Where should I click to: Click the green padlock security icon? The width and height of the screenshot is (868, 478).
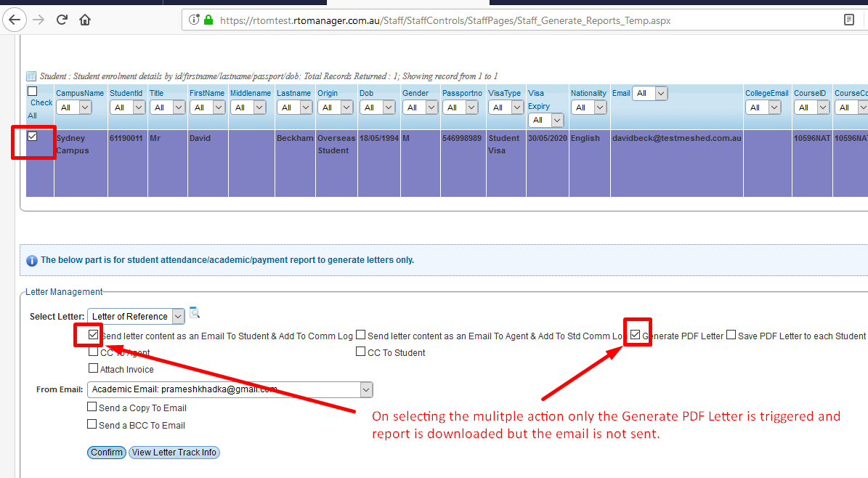pyautogui.click(x=208, y=20)
